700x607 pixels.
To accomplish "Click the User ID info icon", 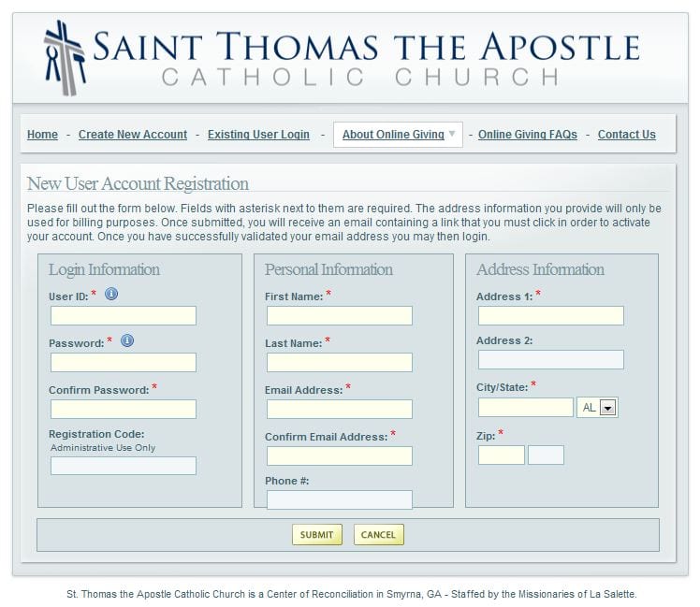I will (111, 294).
